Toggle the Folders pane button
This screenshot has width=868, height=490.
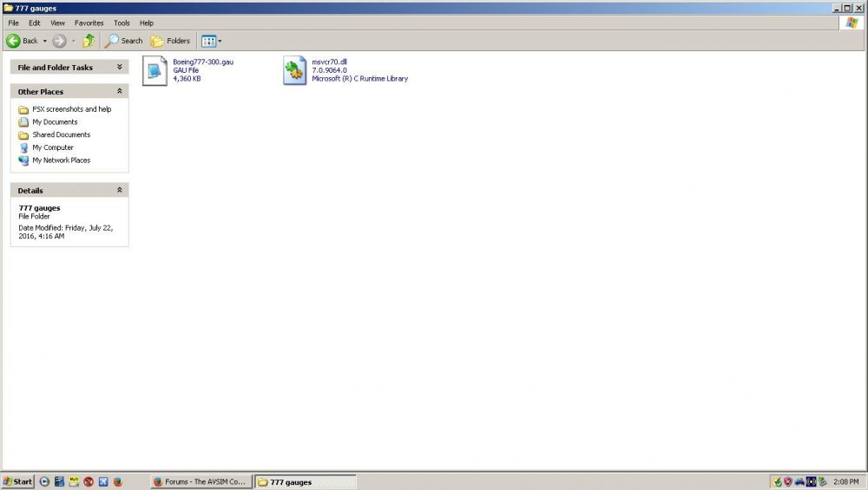click(x=170, y=41)
